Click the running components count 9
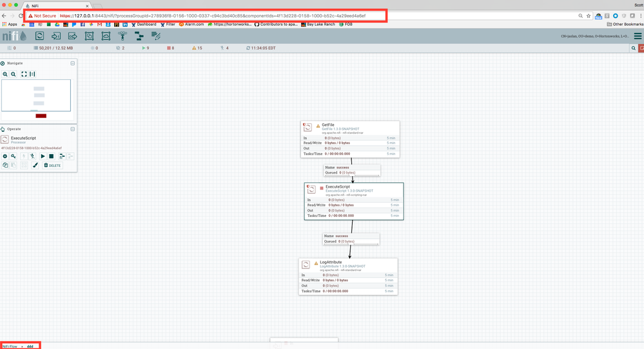 (146, 48)
